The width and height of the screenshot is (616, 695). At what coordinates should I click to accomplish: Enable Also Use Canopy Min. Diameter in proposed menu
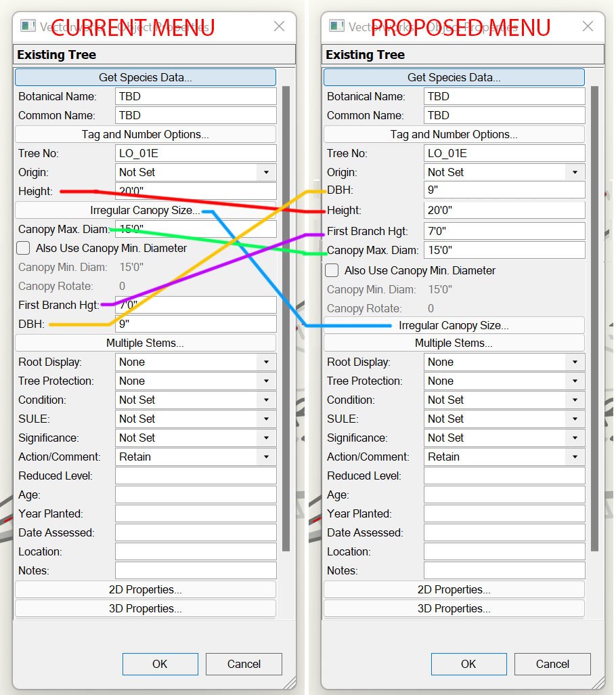click(331, 270)
